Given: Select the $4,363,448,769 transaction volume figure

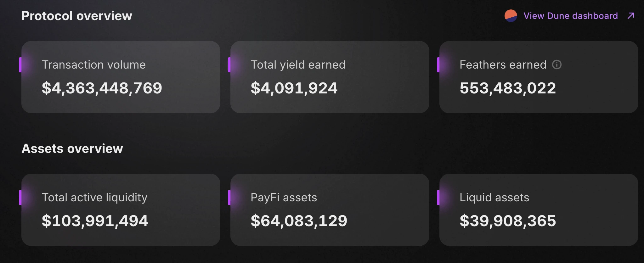Looking at the screenshot, I should click(102, 88).
